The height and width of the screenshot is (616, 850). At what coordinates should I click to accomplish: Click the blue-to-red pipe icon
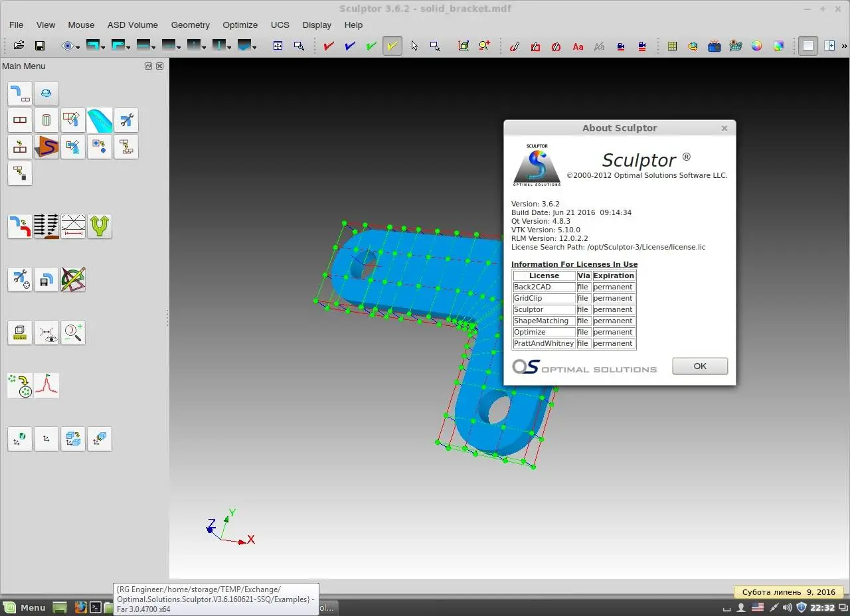click(20, 226)
